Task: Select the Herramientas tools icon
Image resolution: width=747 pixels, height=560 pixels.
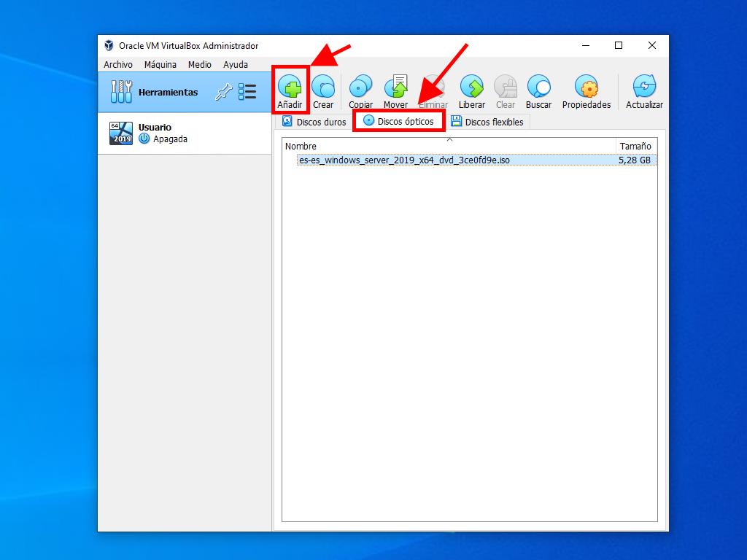Action: click(x=122, y=91)
